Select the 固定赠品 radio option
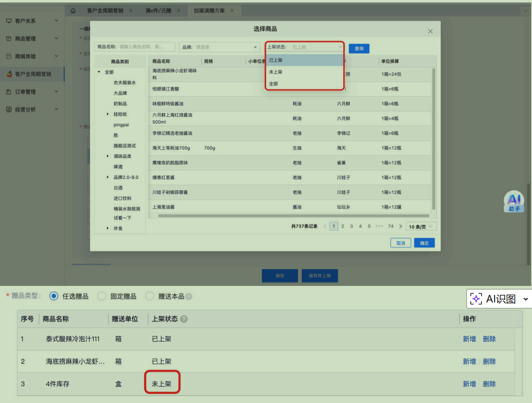532x403 pixels. click(102, 296)
